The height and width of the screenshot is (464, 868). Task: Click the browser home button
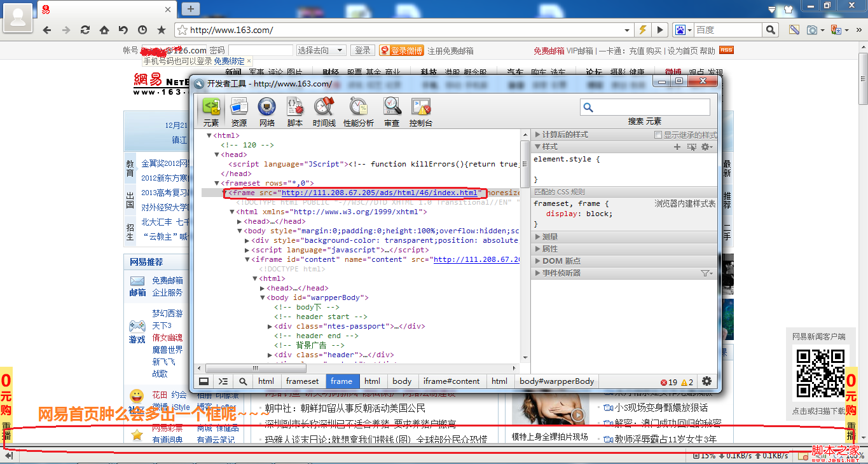[104, 30]
